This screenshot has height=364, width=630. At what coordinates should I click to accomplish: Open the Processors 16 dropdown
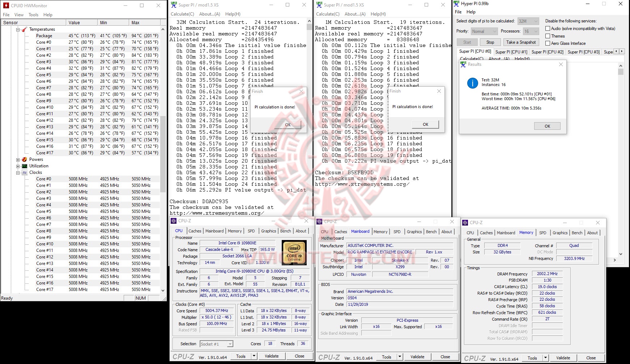coord(531,31)
